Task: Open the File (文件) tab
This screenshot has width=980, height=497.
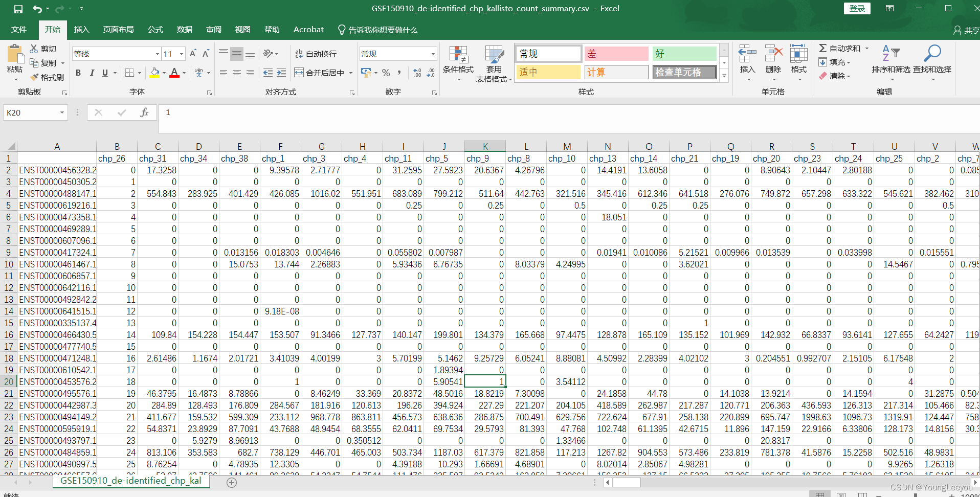Action: 19,30
